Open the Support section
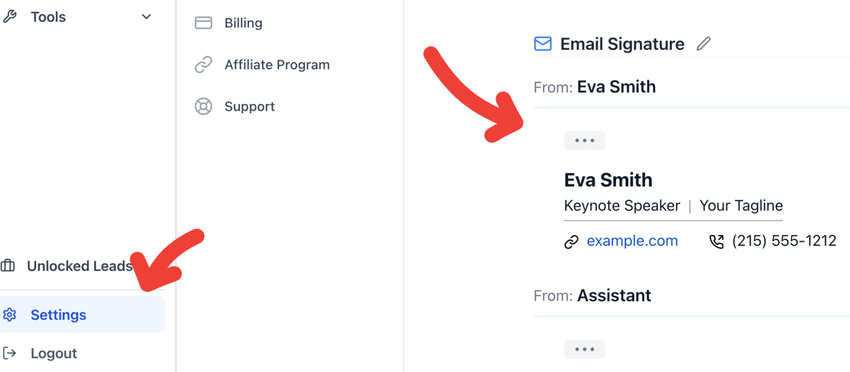 pyautogui.click(x=250, y=106)
